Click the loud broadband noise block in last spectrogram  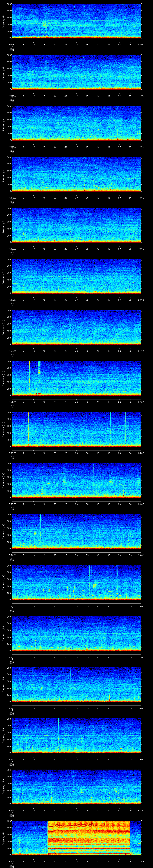click(x=89, y=837)
